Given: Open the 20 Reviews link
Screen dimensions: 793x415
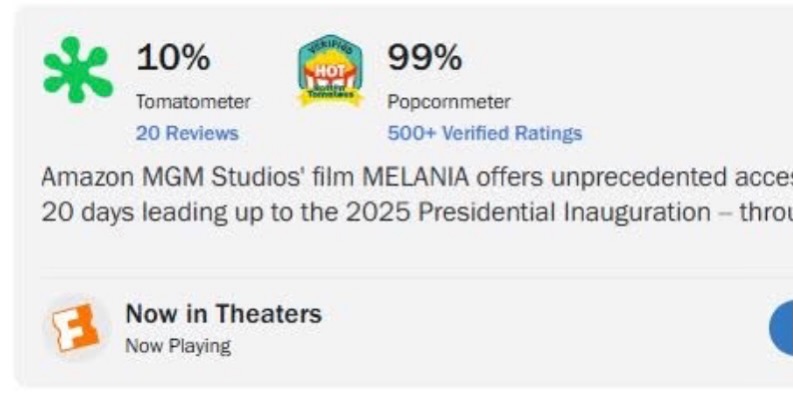Looking at the screenshot, I should point(187,133).
